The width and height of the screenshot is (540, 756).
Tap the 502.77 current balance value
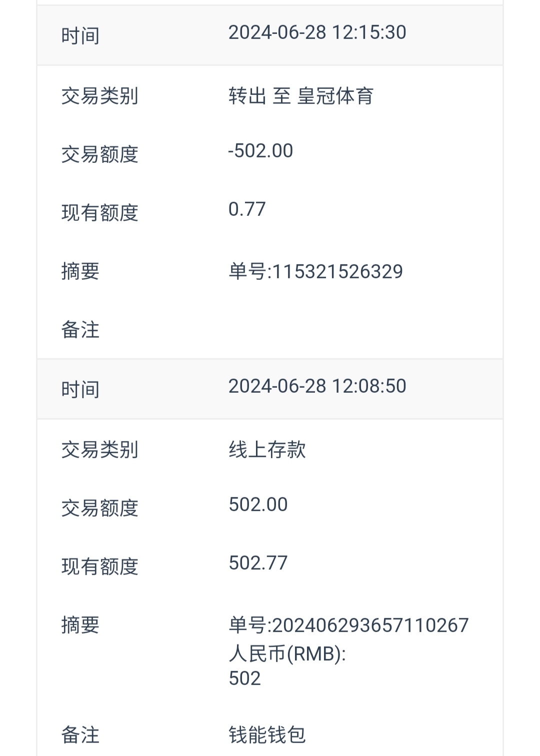tap(258, 563)
